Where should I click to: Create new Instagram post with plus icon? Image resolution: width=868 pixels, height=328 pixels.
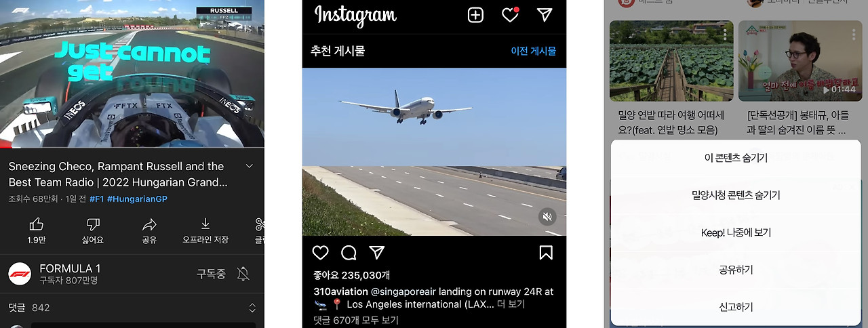(475, 15)
